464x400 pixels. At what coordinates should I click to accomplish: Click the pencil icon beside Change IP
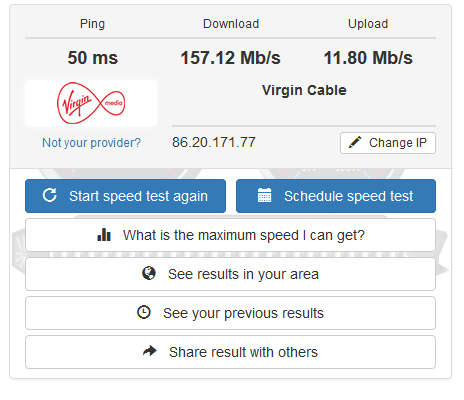pos(355,142)
